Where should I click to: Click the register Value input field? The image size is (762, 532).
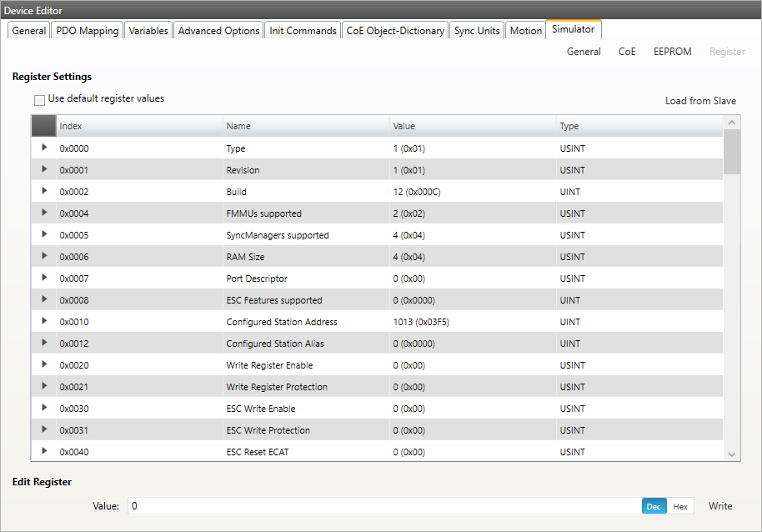point(384,506)
